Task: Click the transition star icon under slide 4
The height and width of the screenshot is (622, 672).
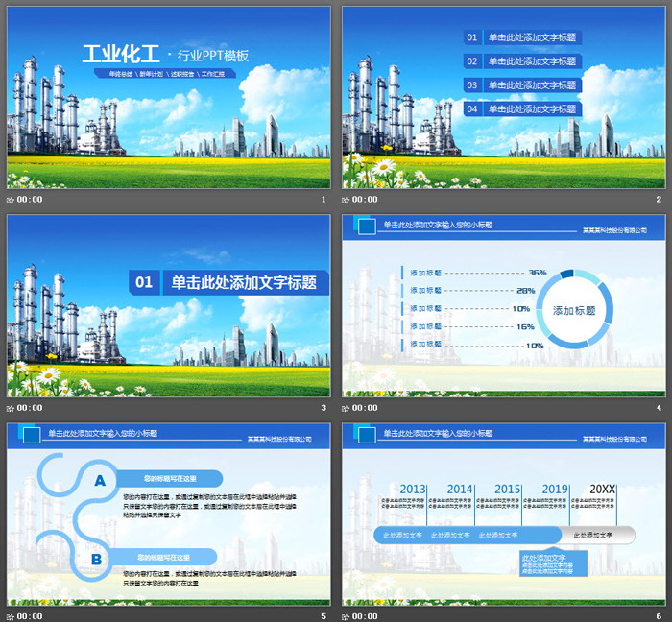Action: (347, 408)
